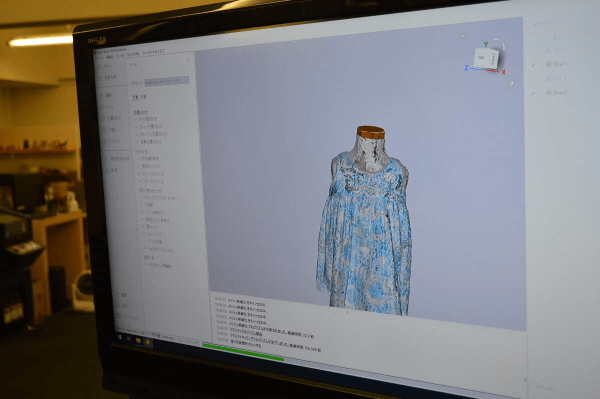The width and height of the screenshot is (600, 399).
Task: Click the small view icon above-left of navigation cube
Action: (463, 36)
